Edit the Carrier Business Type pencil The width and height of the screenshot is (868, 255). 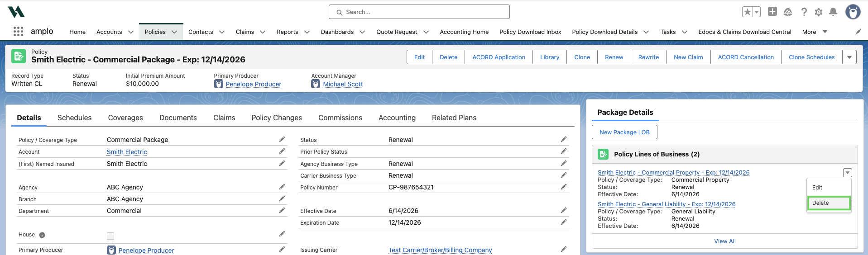564,175
